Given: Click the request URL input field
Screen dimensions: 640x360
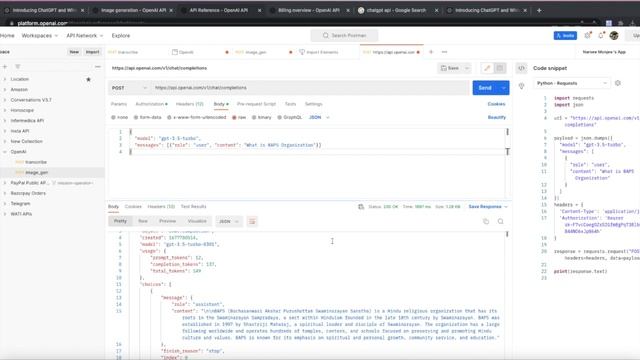Looking at the screenshot, I should [310, 88].
